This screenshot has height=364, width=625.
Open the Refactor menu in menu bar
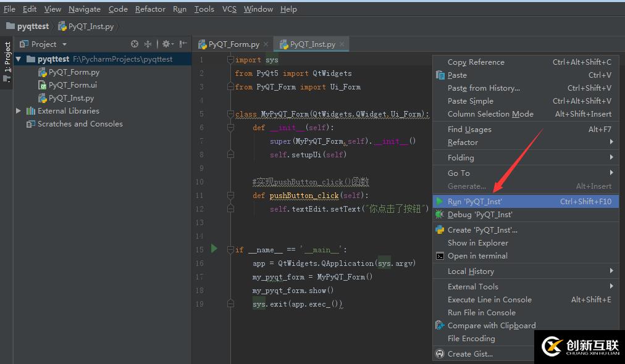pos(150,9)
